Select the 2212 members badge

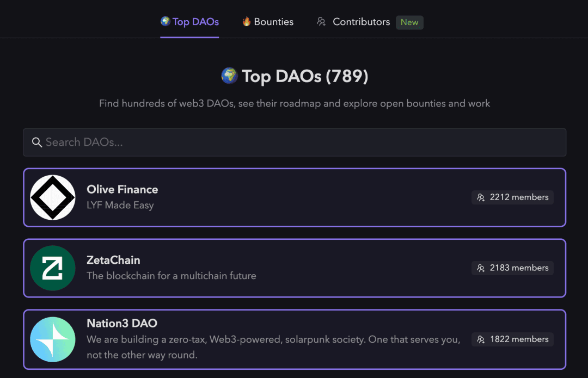tap(512, 197)
